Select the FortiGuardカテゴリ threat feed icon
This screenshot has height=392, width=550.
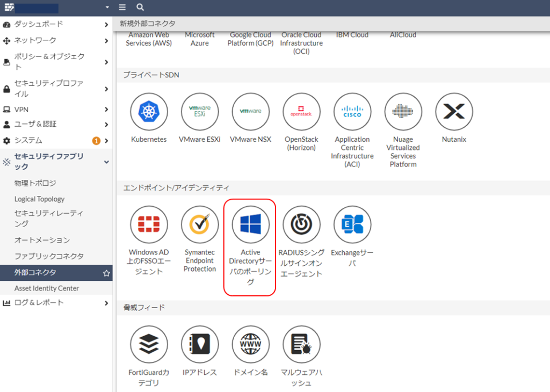[x=149, y=344]
